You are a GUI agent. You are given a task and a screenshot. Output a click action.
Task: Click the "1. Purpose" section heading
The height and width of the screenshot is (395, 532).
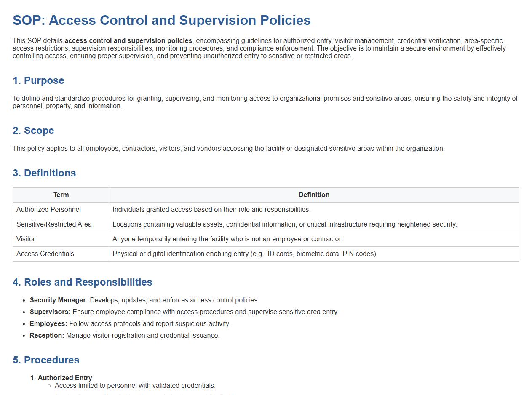[x=38, y=80]
